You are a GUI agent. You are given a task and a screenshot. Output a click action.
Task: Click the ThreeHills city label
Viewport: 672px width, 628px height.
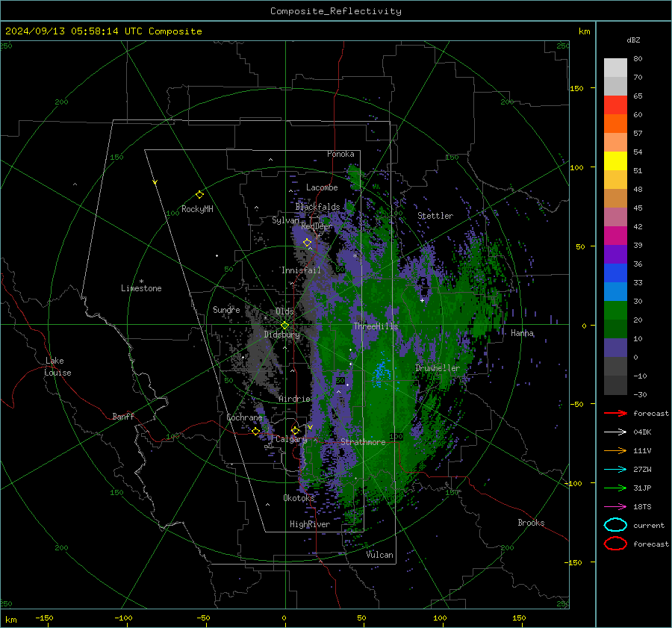376,326
